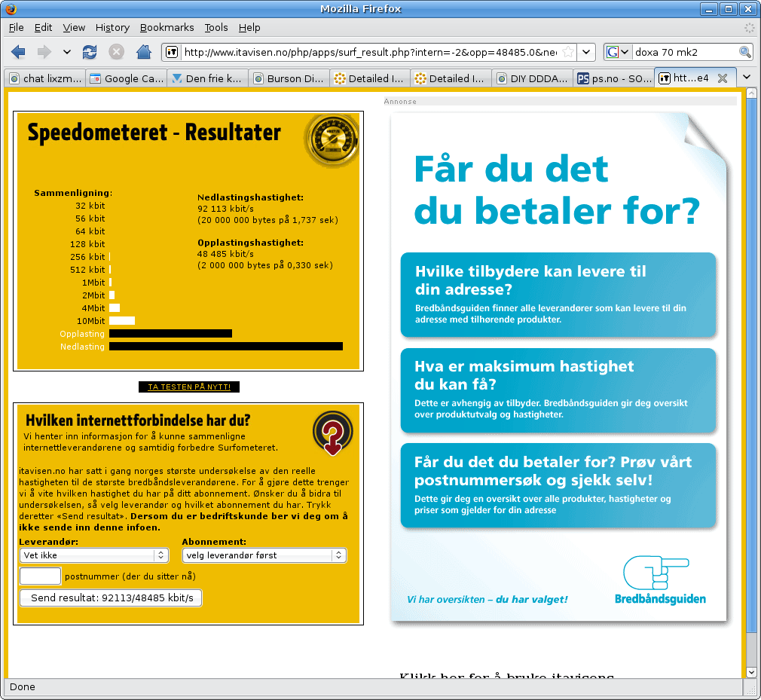Image resolution: width=761 pixels, height=700 pixels.
Task: Open the Help menu
Action: click(249, 28)
